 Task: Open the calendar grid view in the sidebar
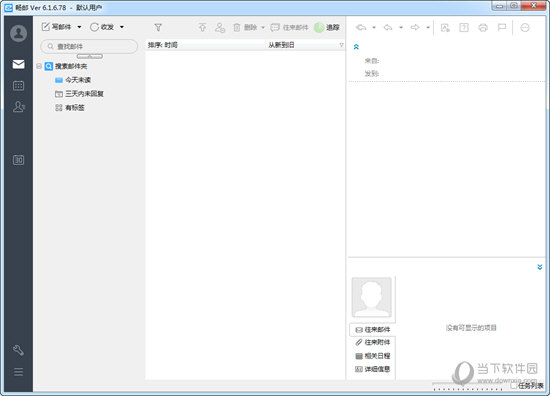(18, 86)
